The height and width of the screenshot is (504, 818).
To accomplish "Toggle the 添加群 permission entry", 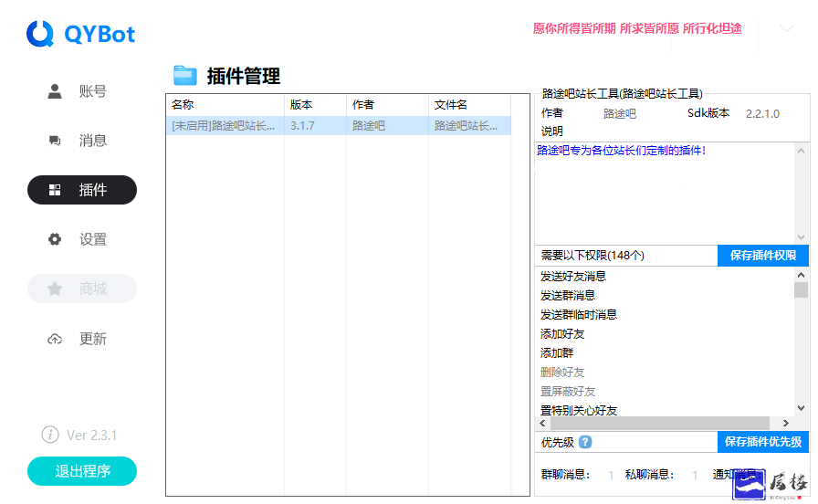I will pyautogui.click(x=557, y=352).
